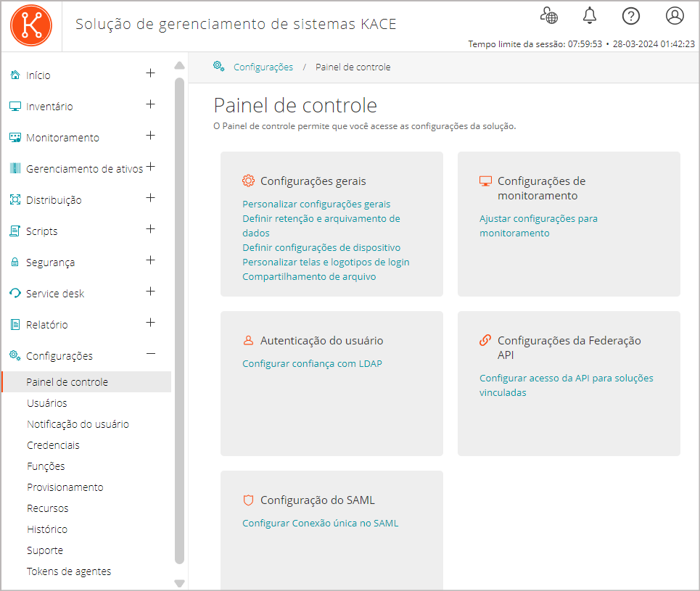
Task: Open the user profile icon
Action: tap(675, 15)
